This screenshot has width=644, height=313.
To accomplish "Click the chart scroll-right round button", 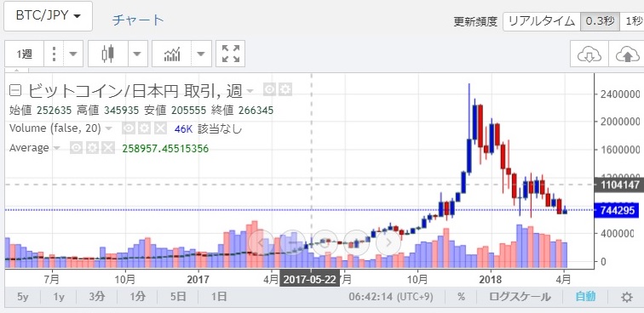I will coord(388,243).
